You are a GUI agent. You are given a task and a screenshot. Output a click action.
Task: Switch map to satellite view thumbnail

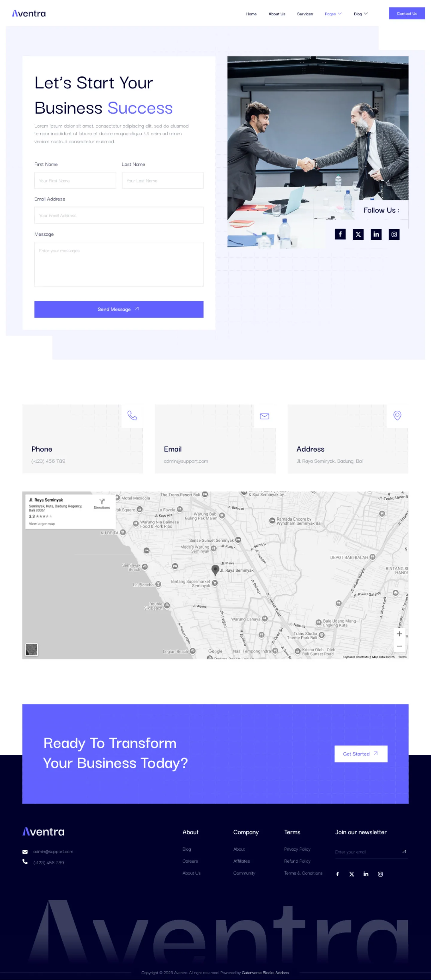click(31, 650)
